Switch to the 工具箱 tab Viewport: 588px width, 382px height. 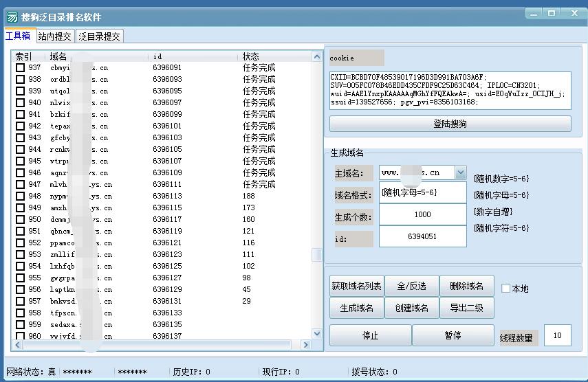[x=18, y=36]
